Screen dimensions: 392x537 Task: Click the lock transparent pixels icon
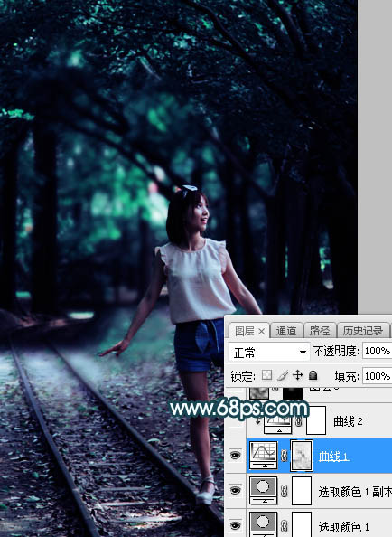[x=266, y=375]
